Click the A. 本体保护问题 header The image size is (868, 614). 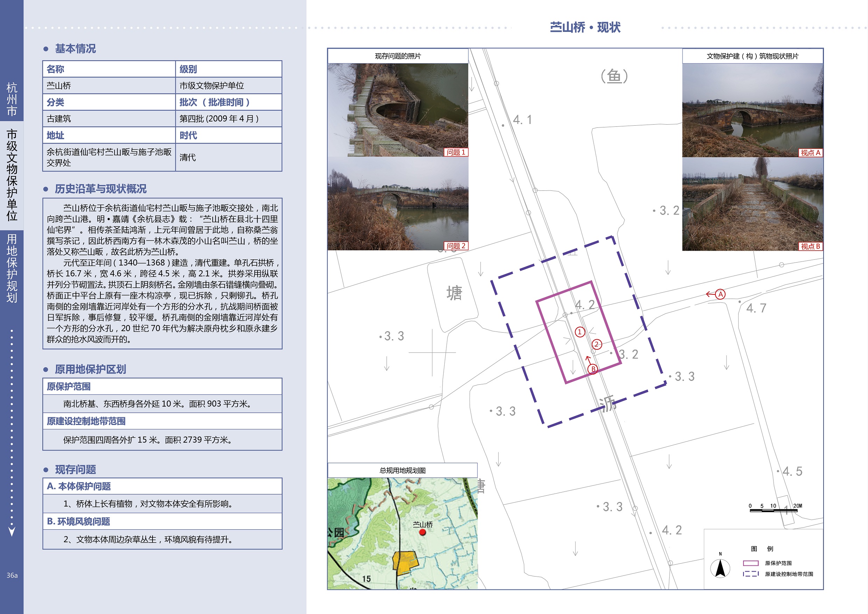pyautogui.click(x=163, y=486)
